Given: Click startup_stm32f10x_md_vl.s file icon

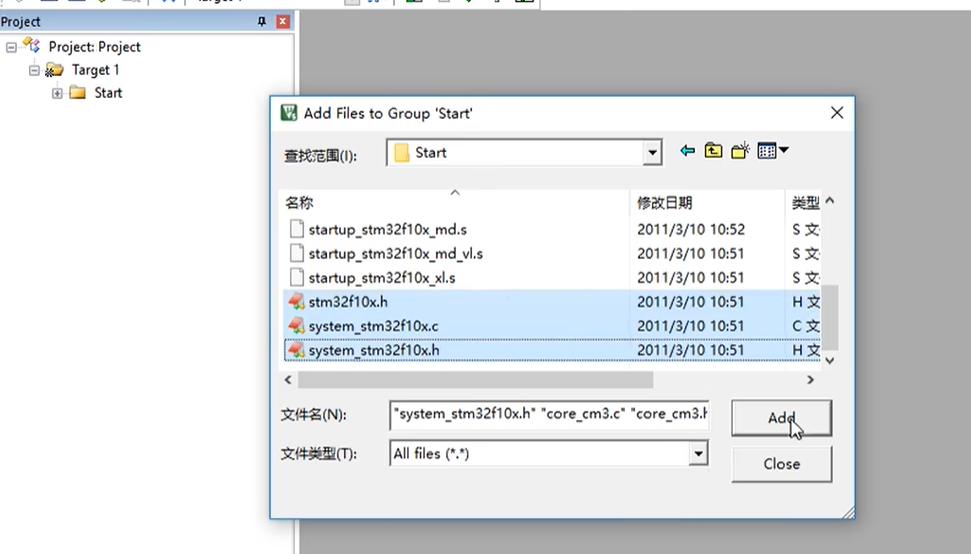Looking at the screenshot, I should pyautogui.click(x=297, y=254).
